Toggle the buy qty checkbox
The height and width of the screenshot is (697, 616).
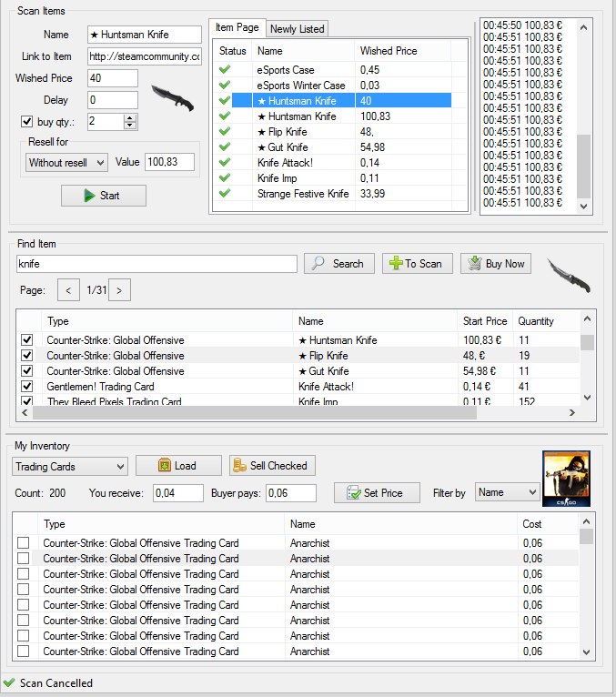coord(26,121)
